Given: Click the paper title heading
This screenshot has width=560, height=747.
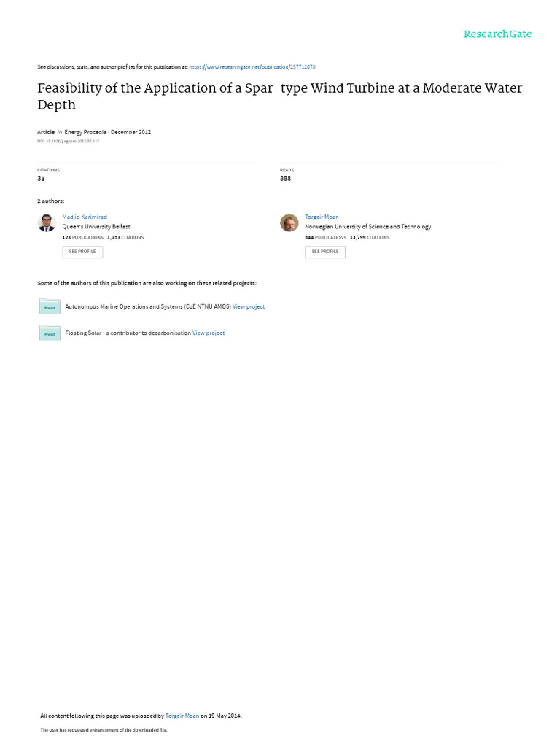Looking at the screenshot, I should [x=279, y=96].
